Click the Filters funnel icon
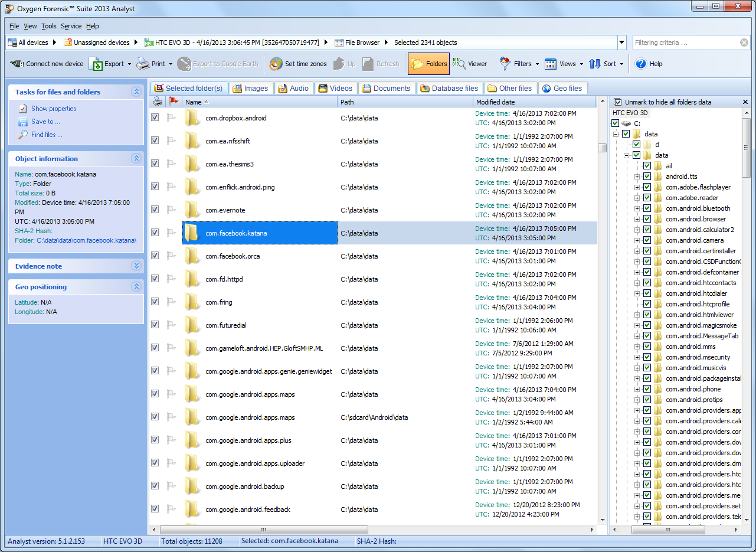 pos(505,64)
